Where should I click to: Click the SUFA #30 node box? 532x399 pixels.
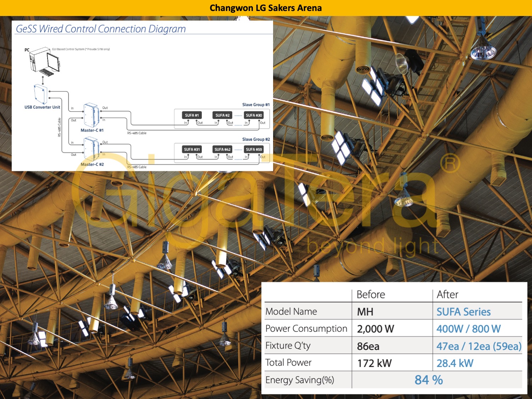(x=254, y=115)
